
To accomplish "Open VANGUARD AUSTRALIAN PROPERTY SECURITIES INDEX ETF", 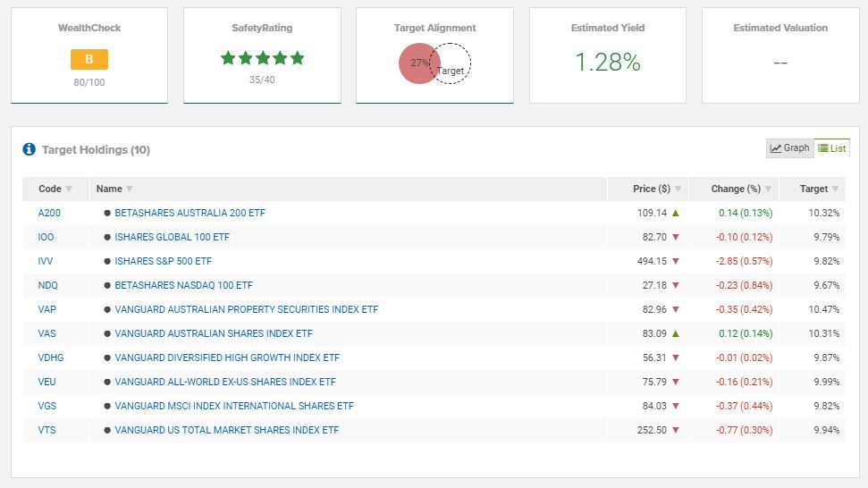I will (x=247, y=309).
